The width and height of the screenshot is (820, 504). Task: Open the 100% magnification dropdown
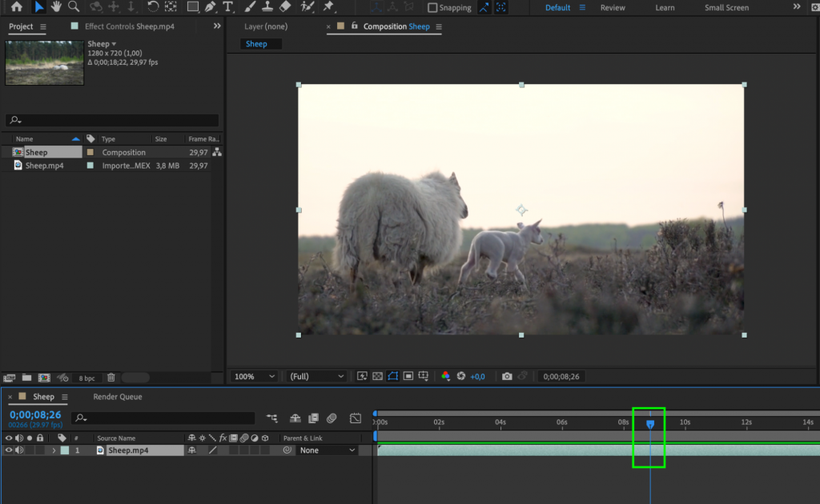point(253,376)
